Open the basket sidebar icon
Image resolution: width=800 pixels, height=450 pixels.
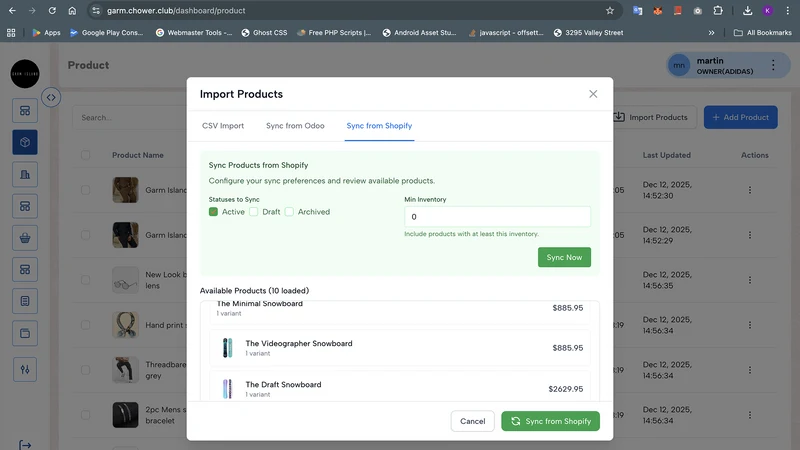25,238
